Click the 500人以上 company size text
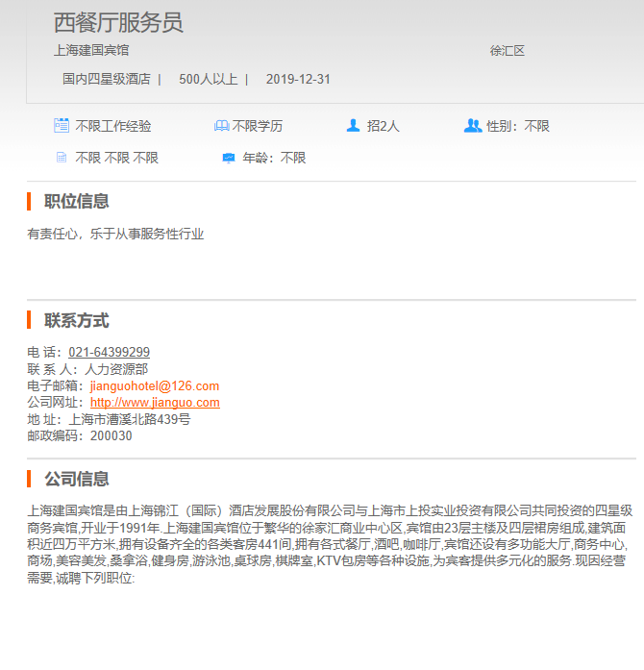Image resolution: width=644 pixels, height=670 pixels. (208, 80)
